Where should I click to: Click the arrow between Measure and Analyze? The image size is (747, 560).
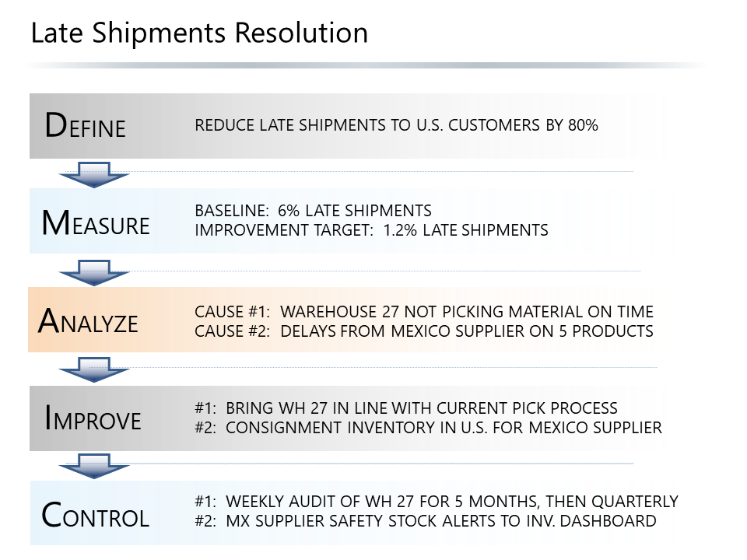pos(93,273)
